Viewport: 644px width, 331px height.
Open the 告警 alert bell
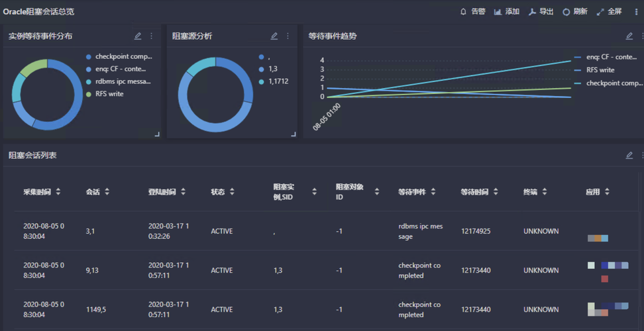[464, 11]
